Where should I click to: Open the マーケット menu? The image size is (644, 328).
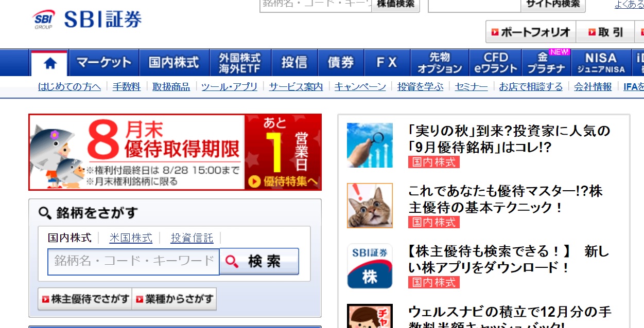tap(104, 63)
